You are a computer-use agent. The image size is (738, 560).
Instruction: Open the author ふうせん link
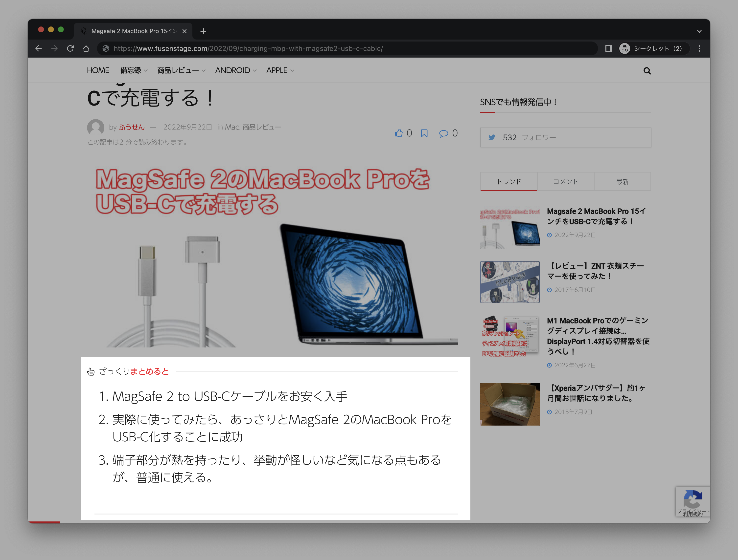pos(132,127)
